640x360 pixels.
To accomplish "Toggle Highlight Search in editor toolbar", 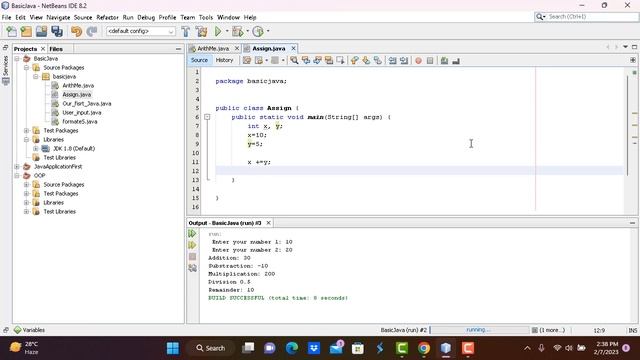I will tap(329, 60).
